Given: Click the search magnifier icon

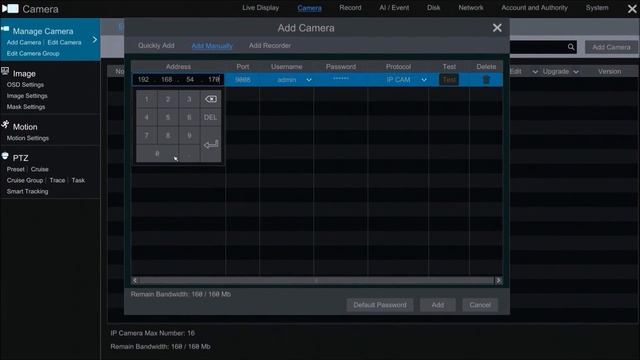Looking at the screenshot, I should [x=571, y=47].
